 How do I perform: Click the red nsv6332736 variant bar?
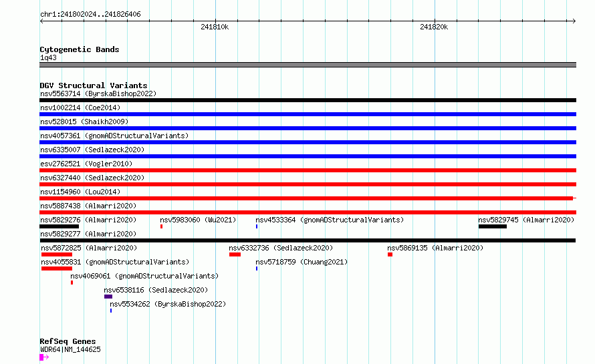[x=235, y=254]
